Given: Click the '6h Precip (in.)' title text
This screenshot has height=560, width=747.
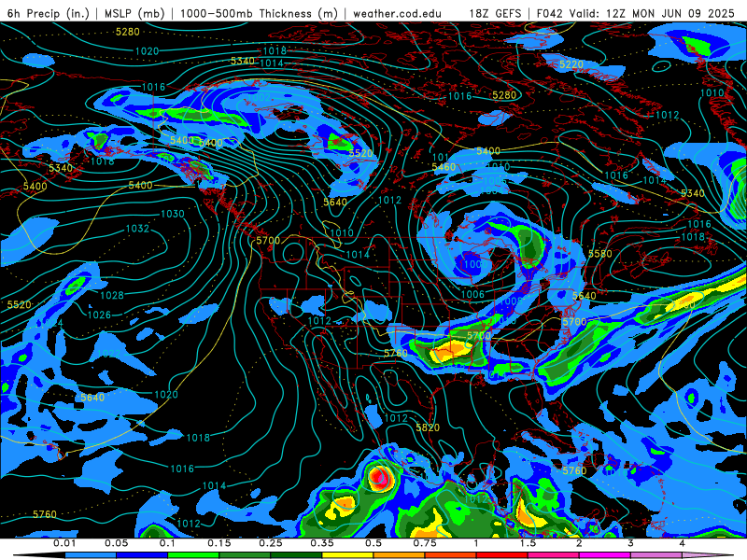Looking at the screenshot, I should [49, 13].
